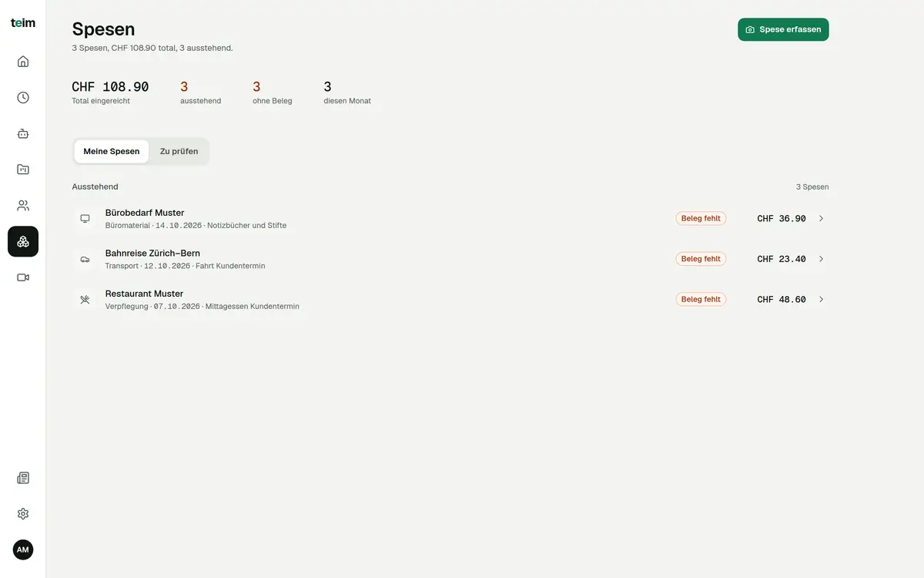Click the AM user avatar
This screenshot has height=578, width=924.
pos(23,549)
